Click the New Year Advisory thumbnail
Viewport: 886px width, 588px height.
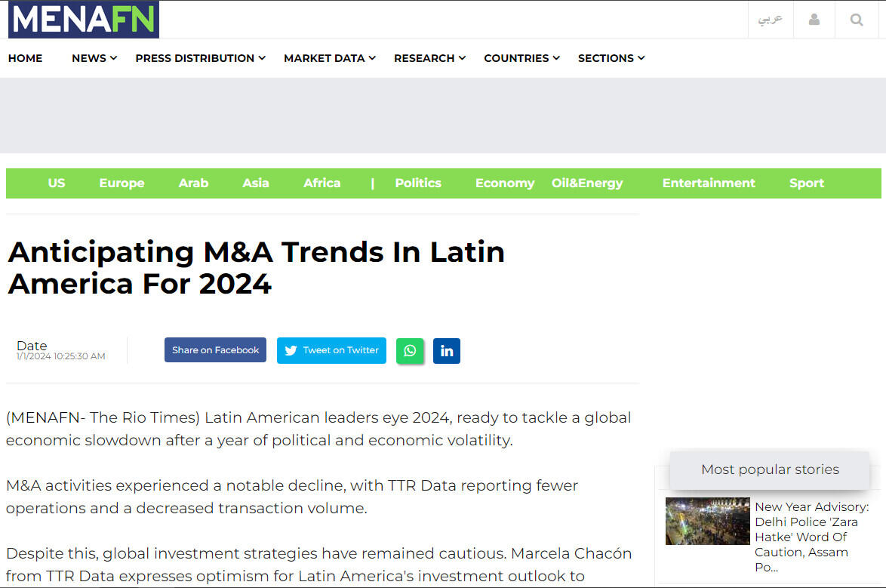(707, 521)
